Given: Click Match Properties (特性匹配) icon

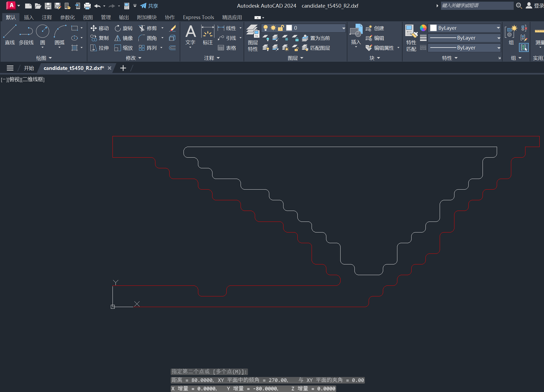Looking at the screenshot, I should click(411, 38).
